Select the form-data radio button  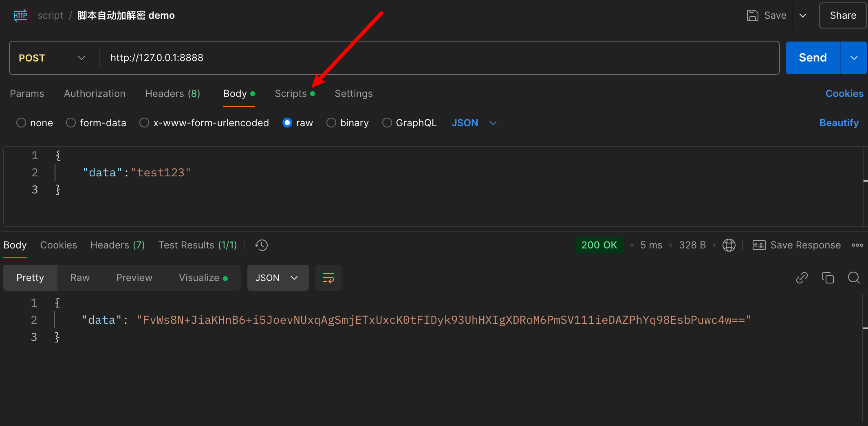point(71,123)
